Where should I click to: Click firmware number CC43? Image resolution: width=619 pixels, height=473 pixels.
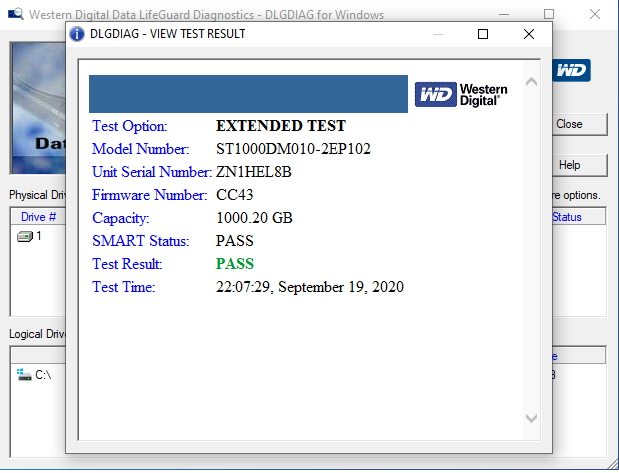click(x=234, y=195)
